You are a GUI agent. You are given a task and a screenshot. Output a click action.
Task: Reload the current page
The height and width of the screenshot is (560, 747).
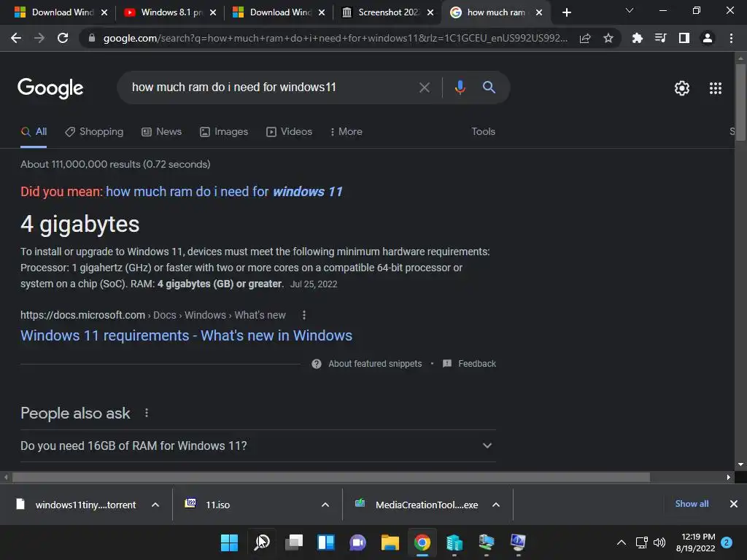click(x=63, y=38)
